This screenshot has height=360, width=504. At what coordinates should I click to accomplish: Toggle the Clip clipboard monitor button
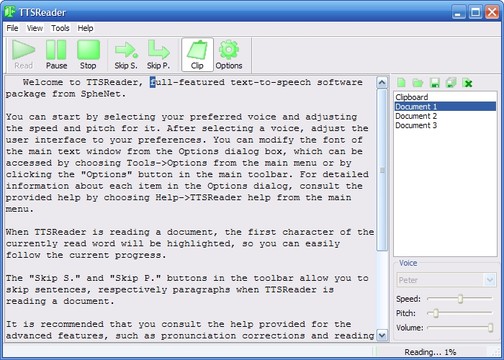coord(197,55)
